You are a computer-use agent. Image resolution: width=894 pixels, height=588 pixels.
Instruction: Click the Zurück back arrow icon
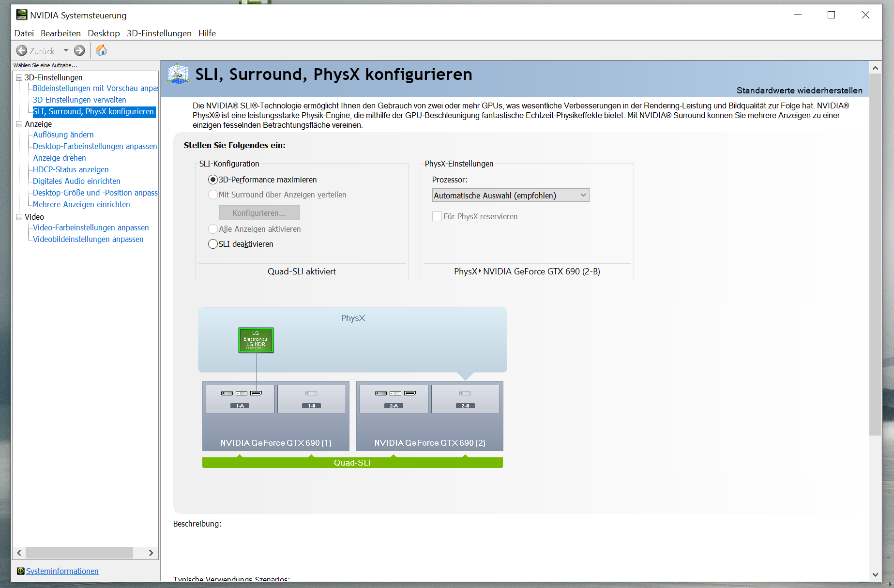[x=22, y=50]
